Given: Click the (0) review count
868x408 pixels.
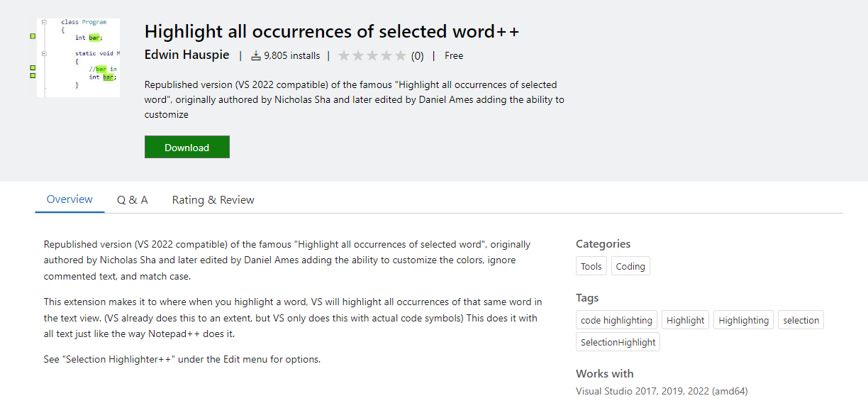Looking at the screenshot, I should (x=418, y=55).
